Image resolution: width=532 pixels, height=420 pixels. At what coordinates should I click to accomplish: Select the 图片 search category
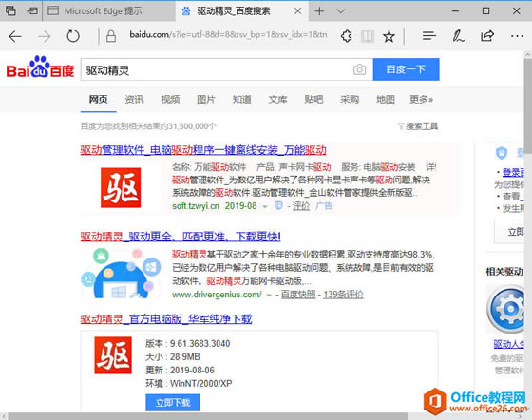click(206, 100)
